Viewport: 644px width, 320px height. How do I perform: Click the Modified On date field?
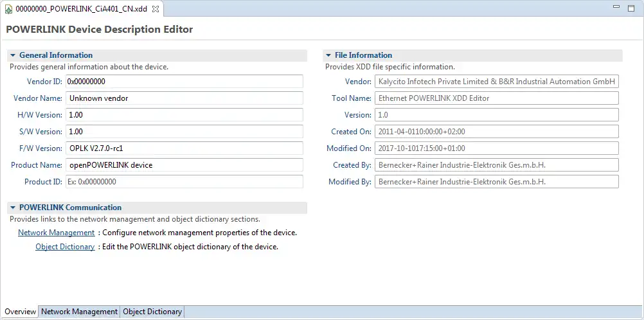(x=497, y=148)
